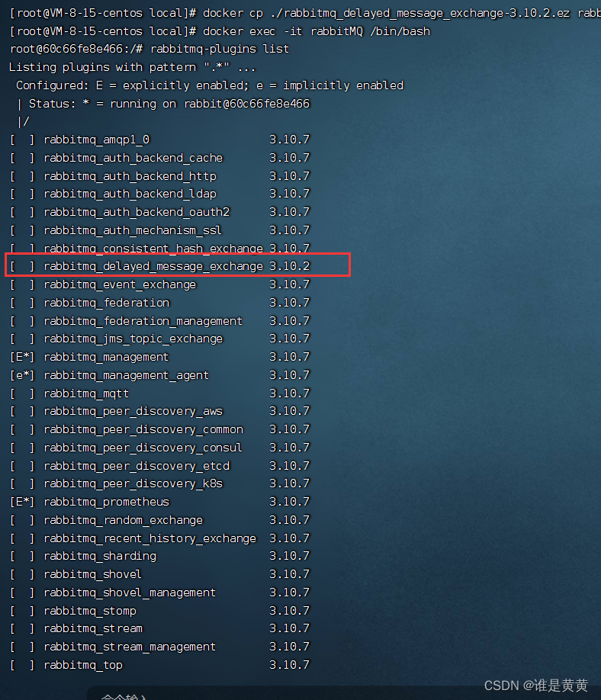The image size is (601, 700).
Task: Click version 3.10.7 in rabbitmq_mqtt row
Action: (289, 393)
